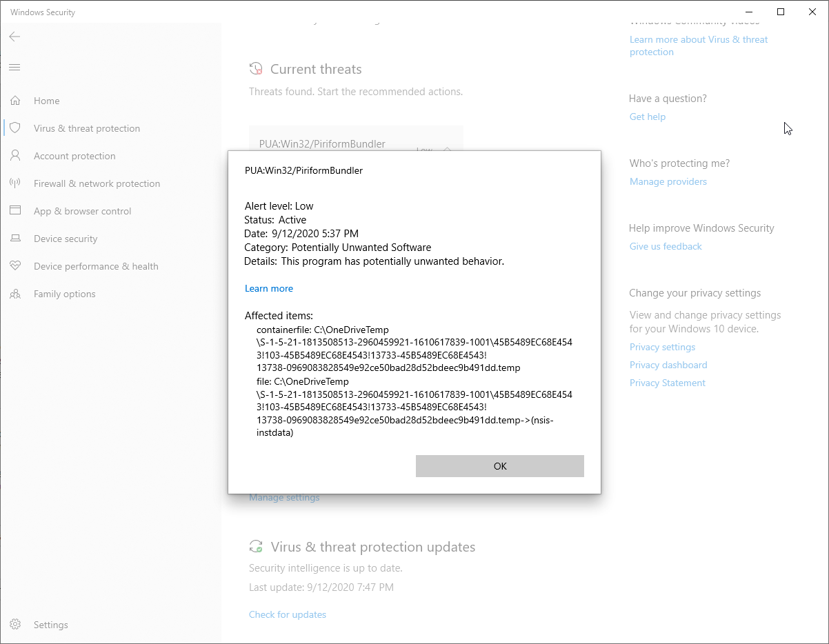Image resolution: width=829 pixels, height=644 pixels.
Task: Click the Family options people icon
Action: coord(15,294)
